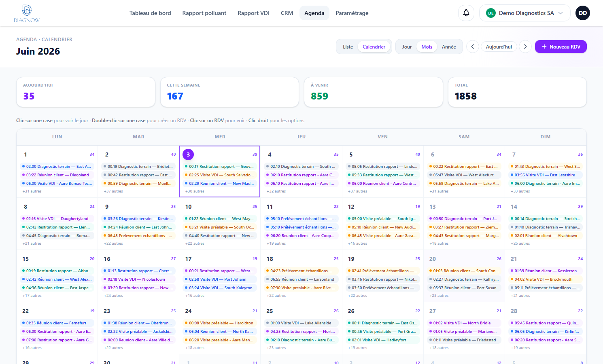Select the Jour view
This screenshot has width=603, height=364.
click(407, 47)
